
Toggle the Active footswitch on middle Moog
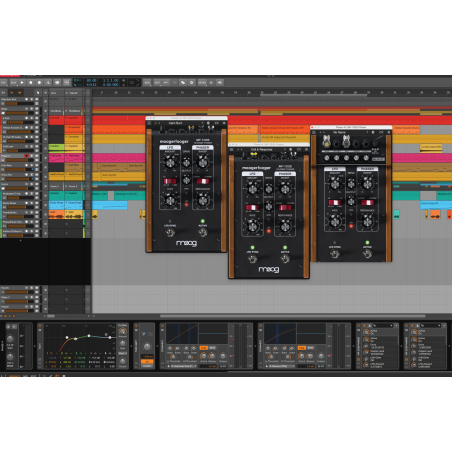(285, 259)
